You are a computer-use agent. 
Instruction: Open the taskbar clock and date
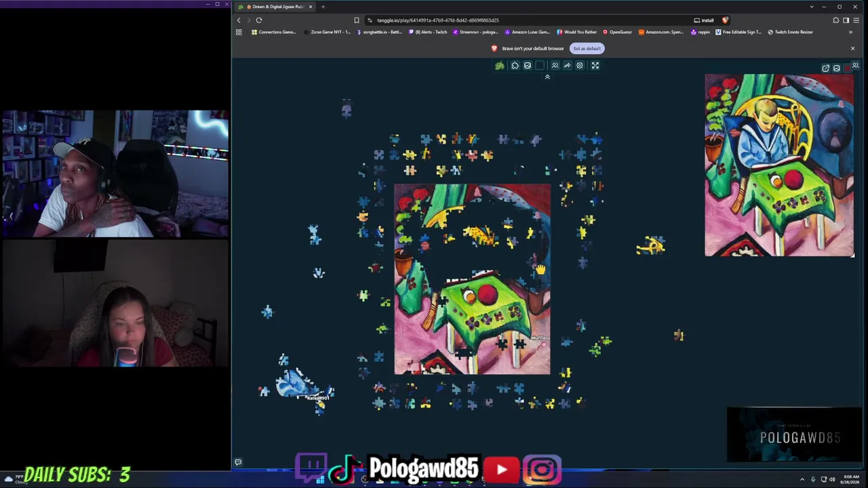850,479
